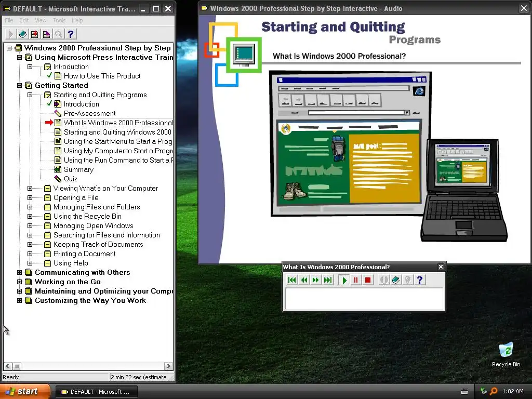Expand the Opening a File lesson
The height and width of the screenshot is (399, 532).
(30, 197)
